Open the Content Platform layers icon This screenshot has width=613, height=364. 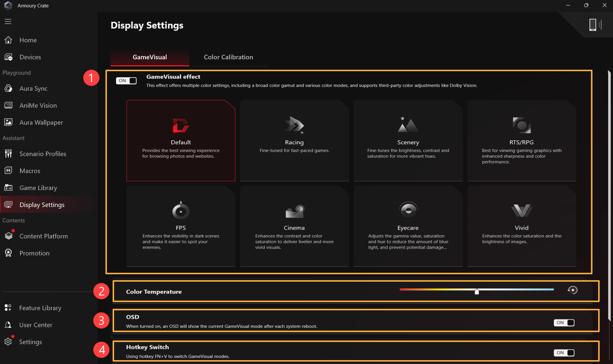8,236
